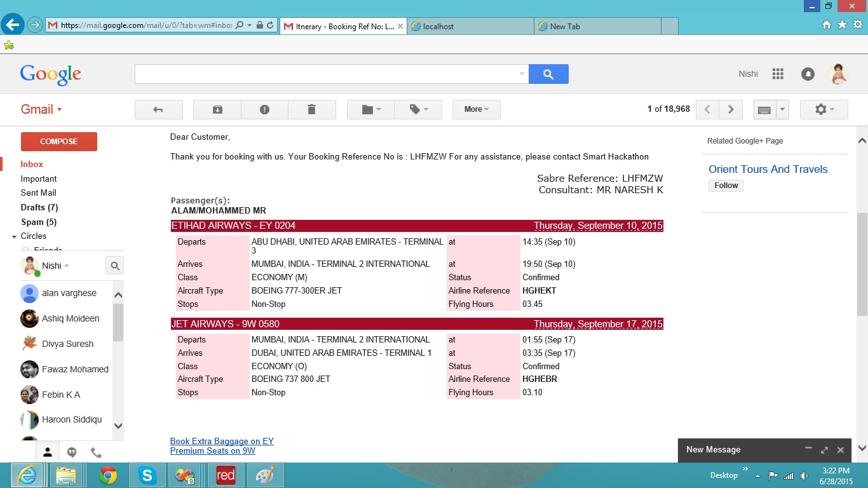The height and width of the screenshot is (488, 868).
Task: Open the Inbox folder
Action: pos(32,164)
